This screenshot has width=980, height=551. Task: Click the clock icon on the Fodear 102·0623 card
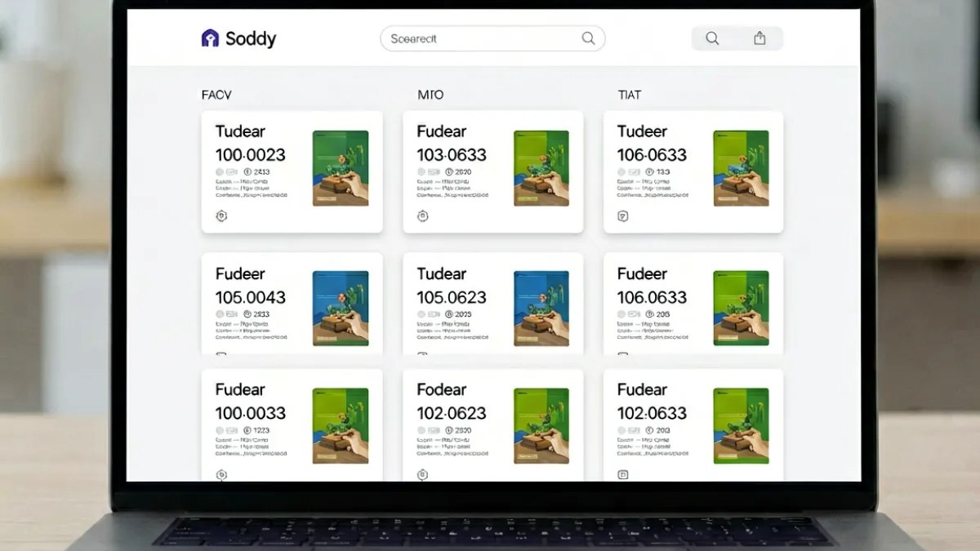449,430
